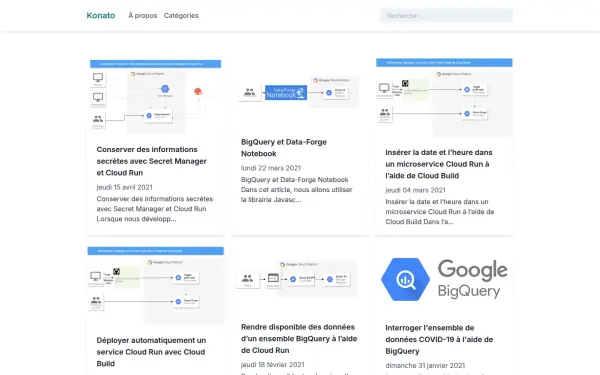Open the Déployer automatiquement diagram thumbnail

coord(156,285)
